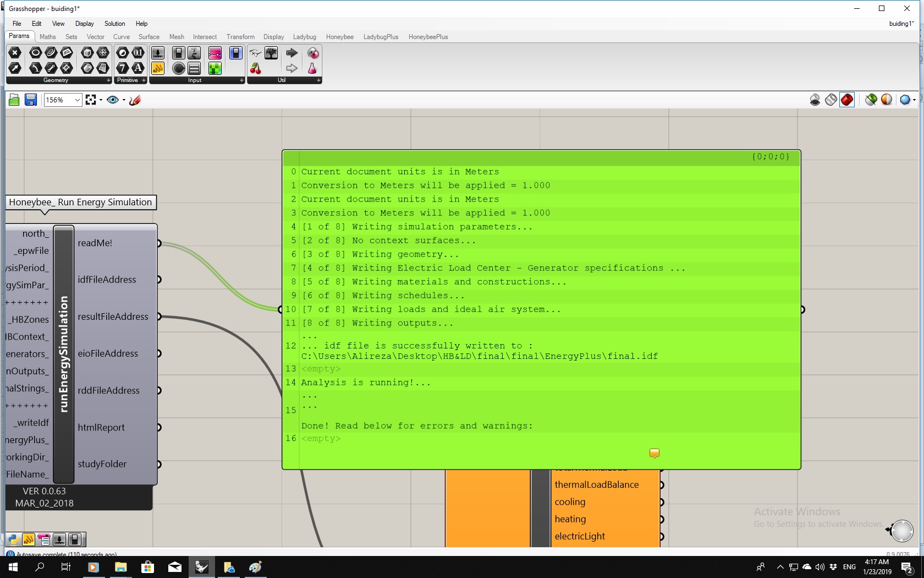This screenshot has width=924, height=578.
Task: Switch to the Ladybug tab
Action: click(x=305, y=37)
